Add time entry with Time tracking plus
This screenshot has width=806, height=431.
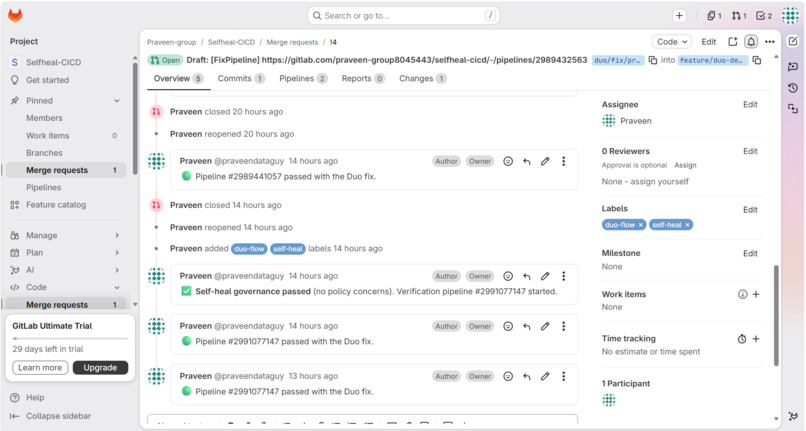coord(756,339)
